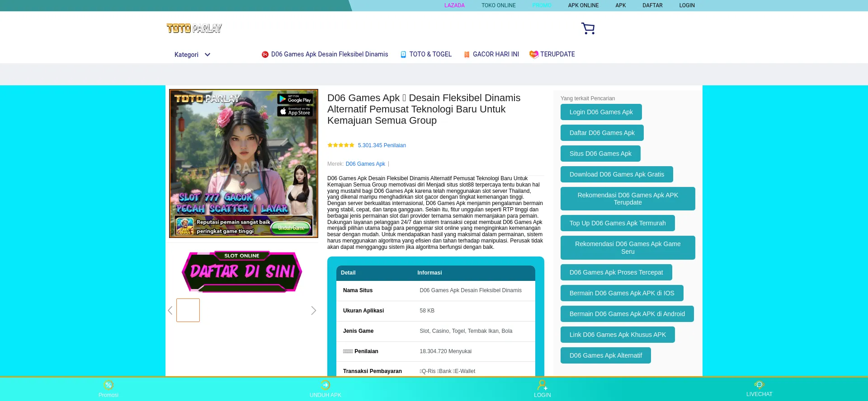Open the TERUPDATE link
Image resolution: width=868 pixels, height=401 pixels.
pos(557,54)
